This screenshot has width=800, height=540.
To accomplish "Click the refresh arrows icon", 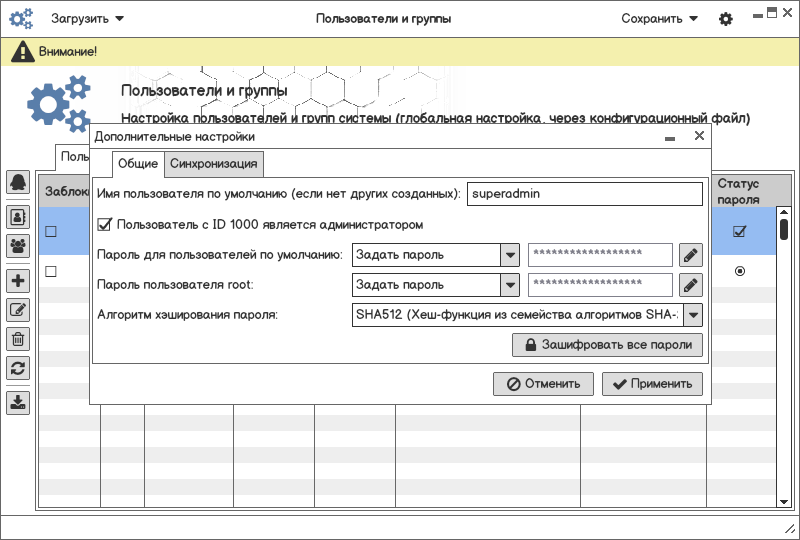I will [x=18, y=368].
